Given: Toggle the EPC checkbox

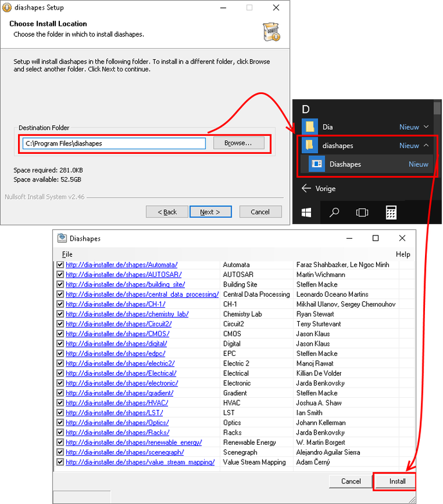Looking at the screenshot, I should coord(60,353).
